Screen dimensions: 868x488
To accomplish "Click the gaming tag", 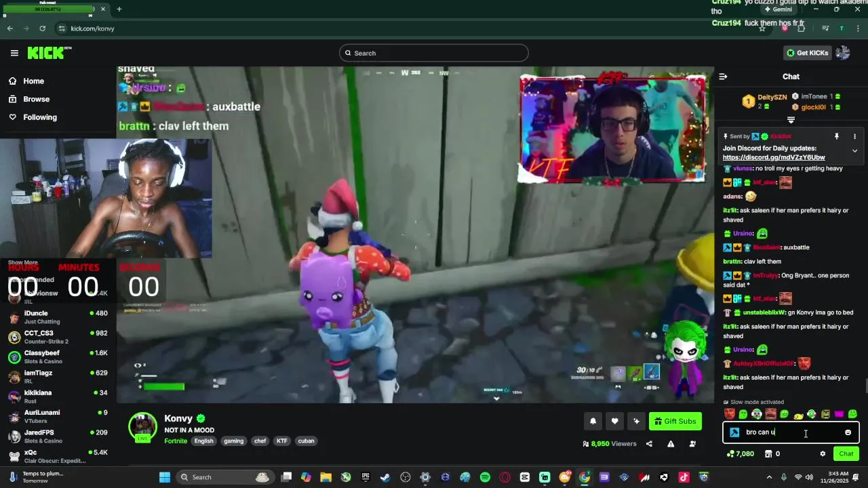I will [233, 441].
